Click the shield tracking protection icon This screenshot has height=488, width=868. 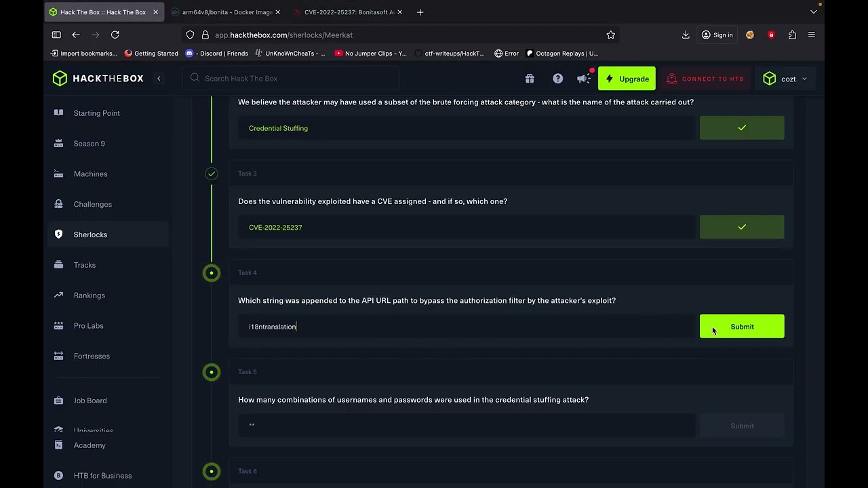tap(191, 35)
